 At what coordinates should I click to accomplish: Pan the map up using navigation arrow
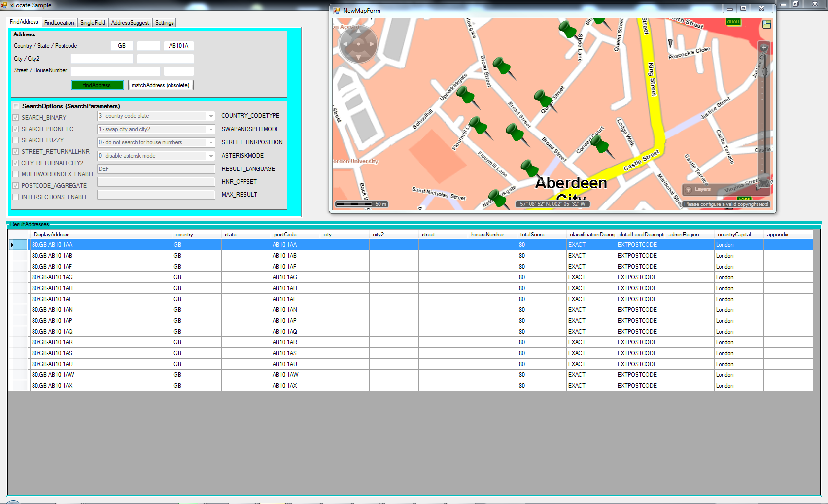tap(358, 32)
